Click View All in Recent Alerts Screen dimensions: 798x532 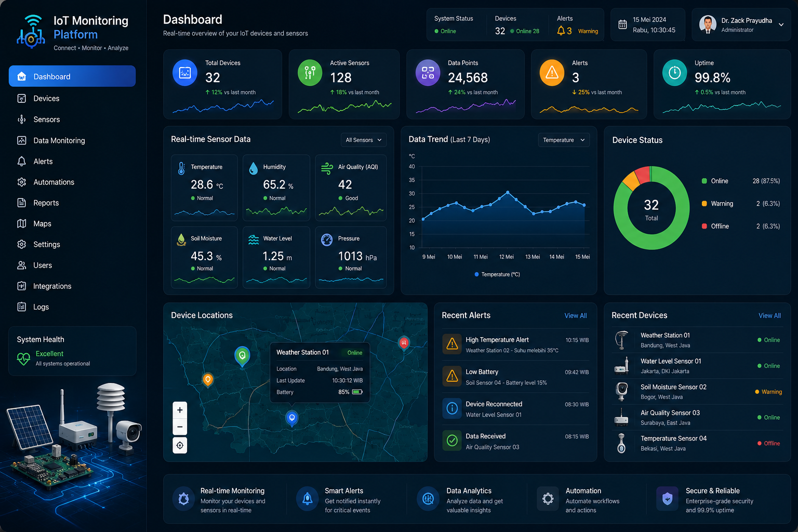576,315
